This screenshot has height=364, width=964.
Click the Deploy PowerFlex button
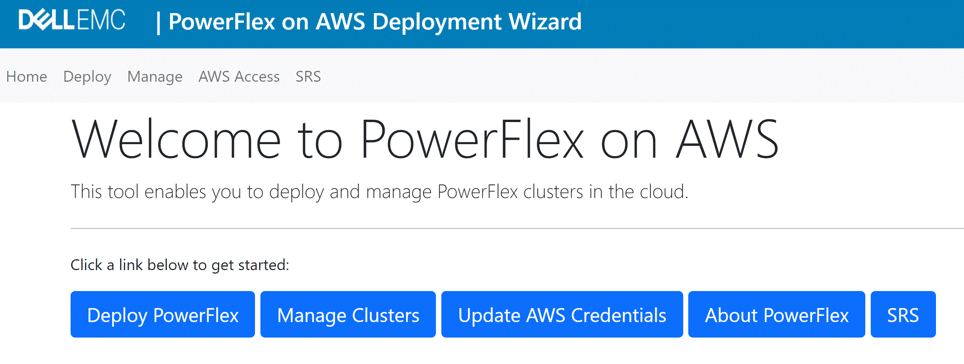[163, 315]
